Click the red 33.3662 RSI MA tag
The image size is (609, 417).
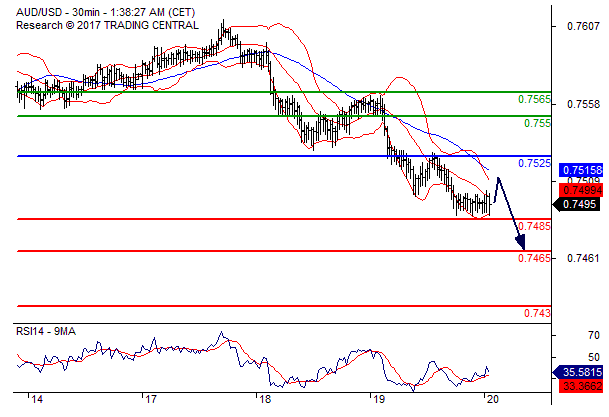click(581, 386)
